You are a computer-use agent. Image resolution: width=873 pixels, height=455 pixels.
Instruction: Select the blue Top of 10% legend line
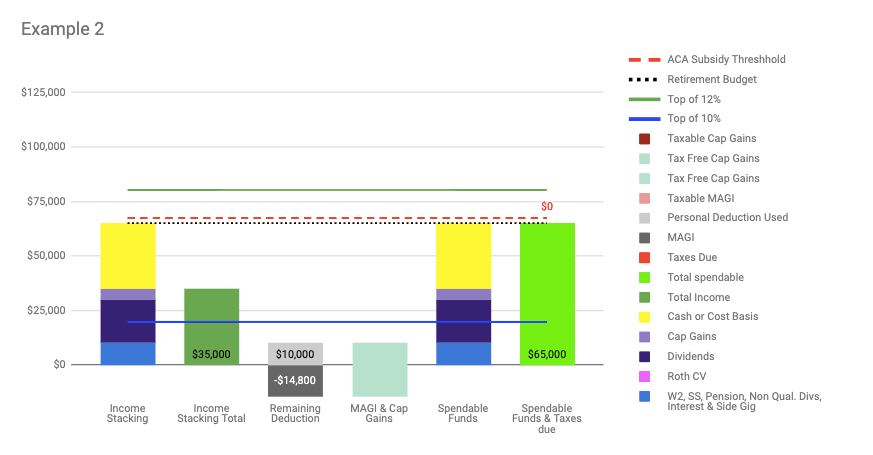[x=643, y=119]
